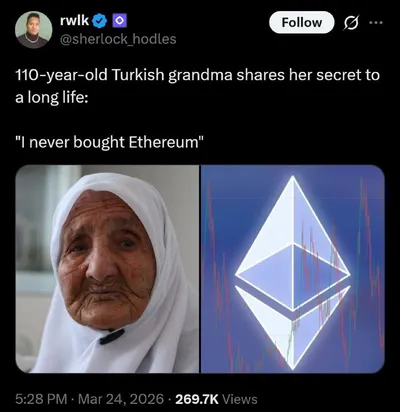Open the rwlk display name link

pyautogui.click(x=75, y=21)
